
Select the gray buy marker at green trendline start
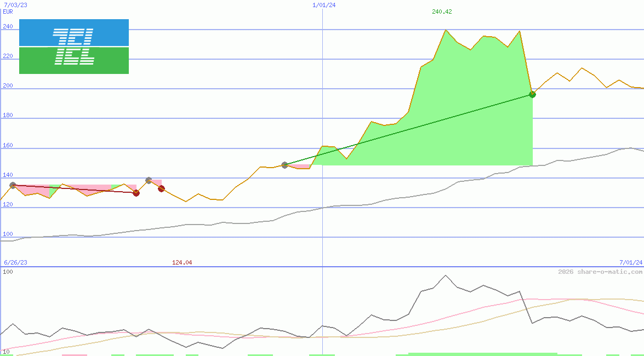284,165
